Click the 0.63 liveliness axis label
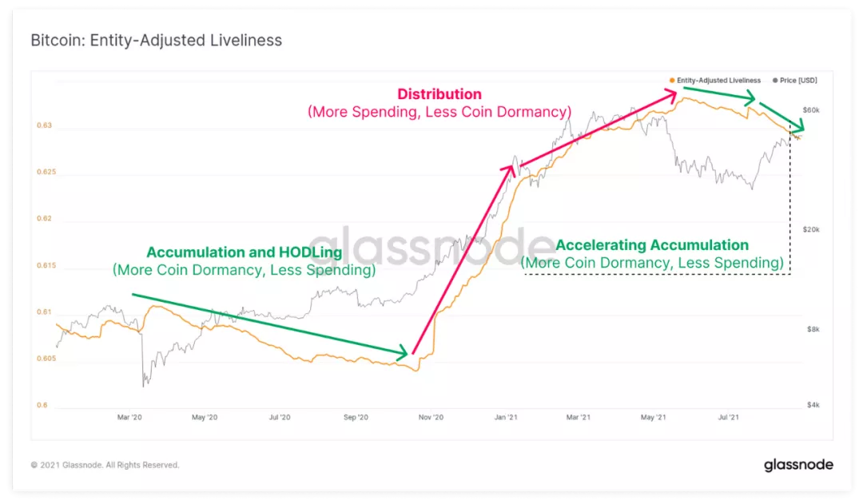 [x=44, y=125]
